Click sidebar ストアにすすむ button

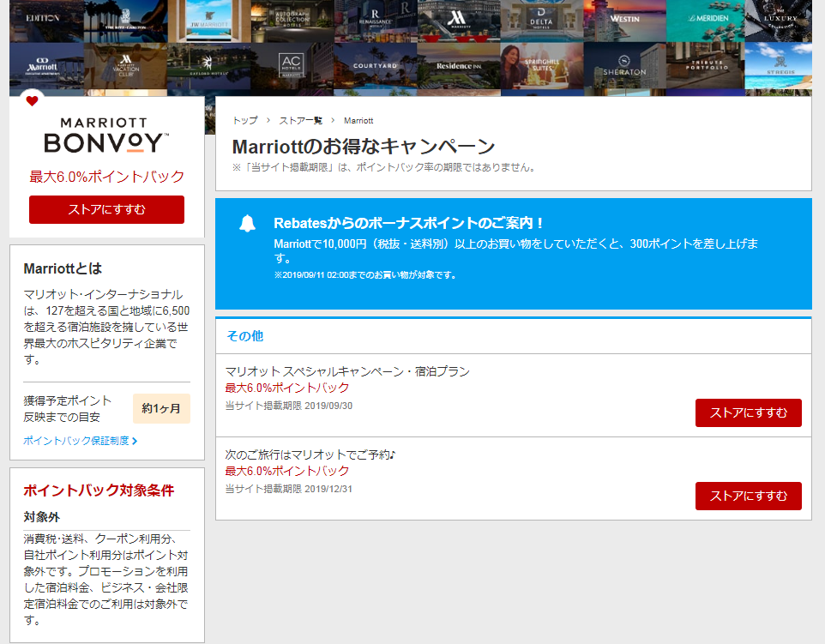point(106,209)
